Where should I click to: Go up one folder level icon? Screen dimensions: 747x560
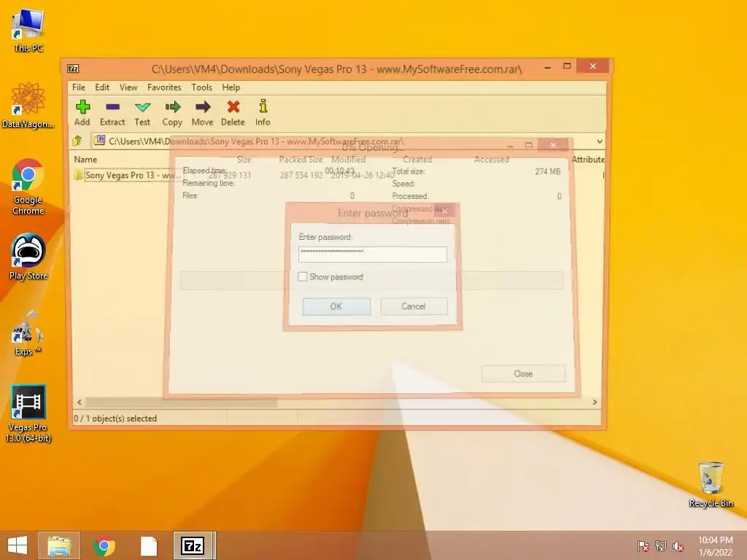tap(77, 141)
